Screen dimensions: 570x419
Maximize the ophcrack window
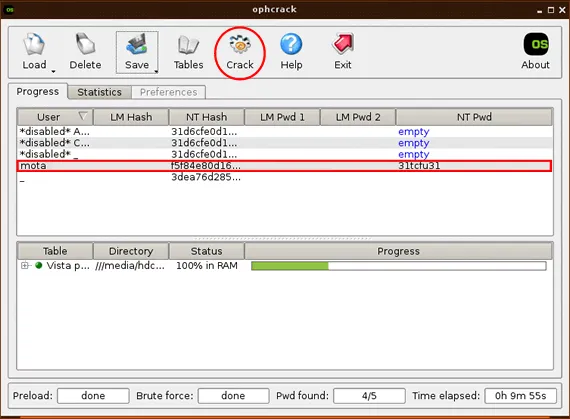[x=551, y=10]
